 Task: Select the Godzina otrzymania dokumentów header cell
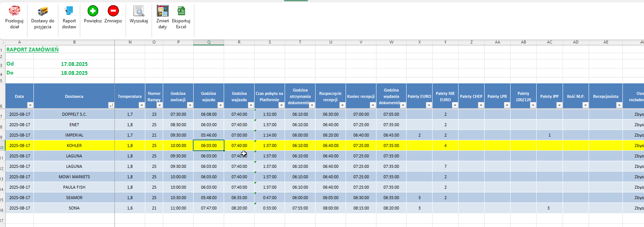[300, 96]
